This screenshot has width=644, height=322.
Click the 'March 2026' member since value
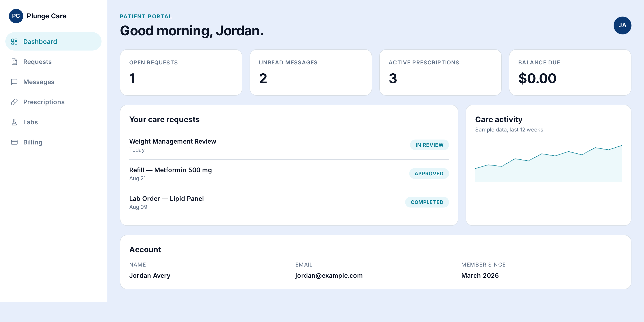pyautogui.click(x=480, y=275)
